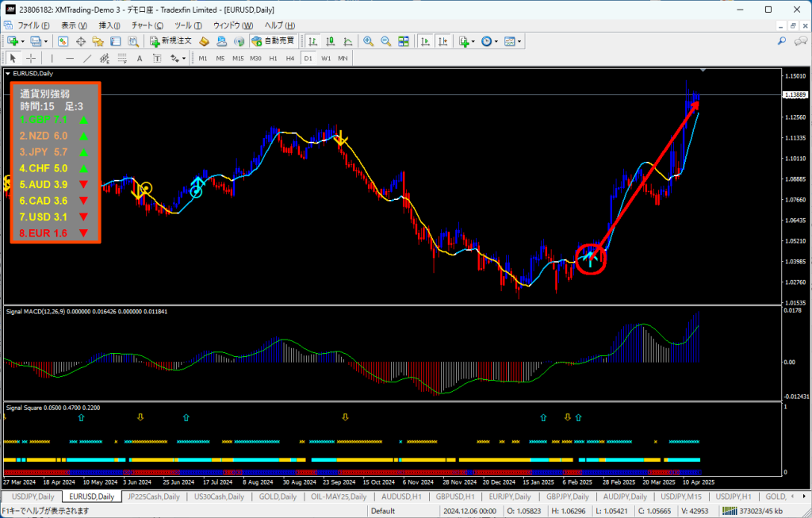Open search magnifier at toolbar right
Screen dimensions: 812x518
782,41
